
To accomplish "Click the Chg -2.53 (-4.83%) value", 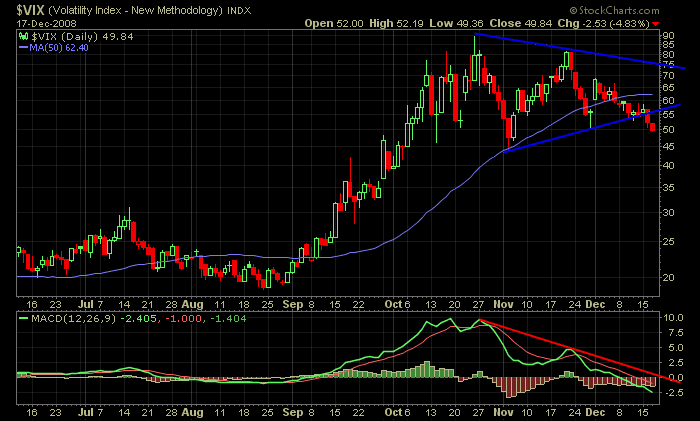I will coord(604,24).
